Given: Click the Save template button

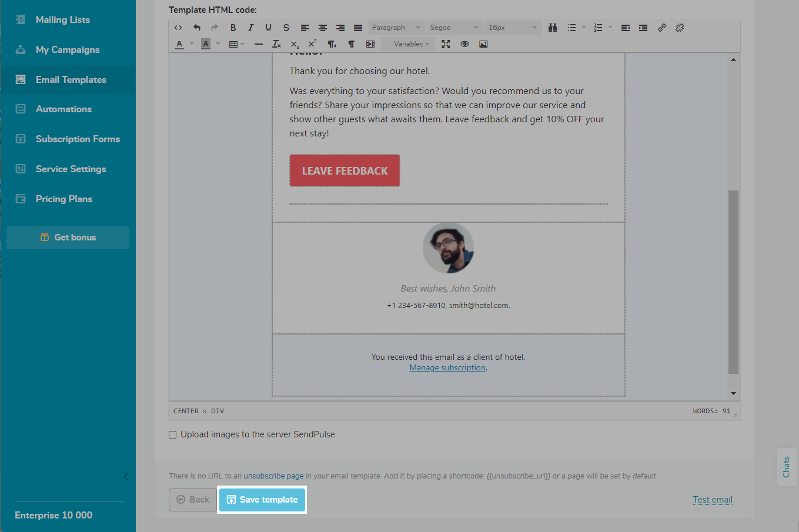Looking at the screenshot, I should coord(262,500).
